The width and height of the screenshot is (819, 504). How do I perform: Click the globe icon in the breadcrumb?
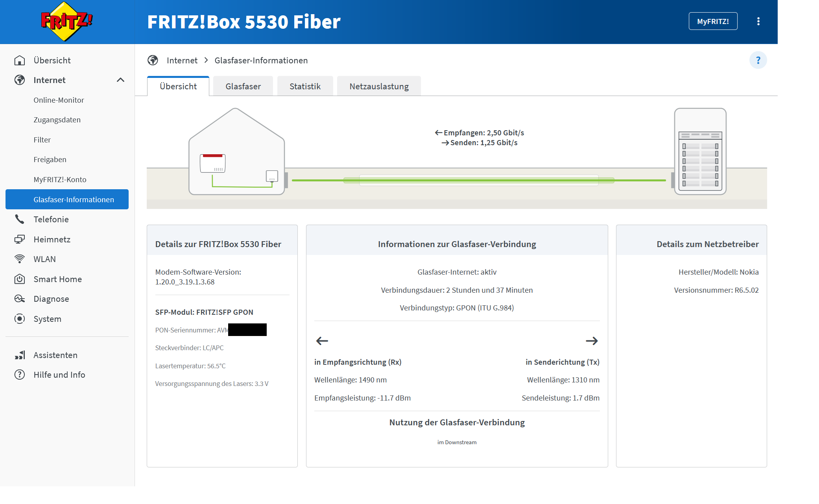pos(153,60)
